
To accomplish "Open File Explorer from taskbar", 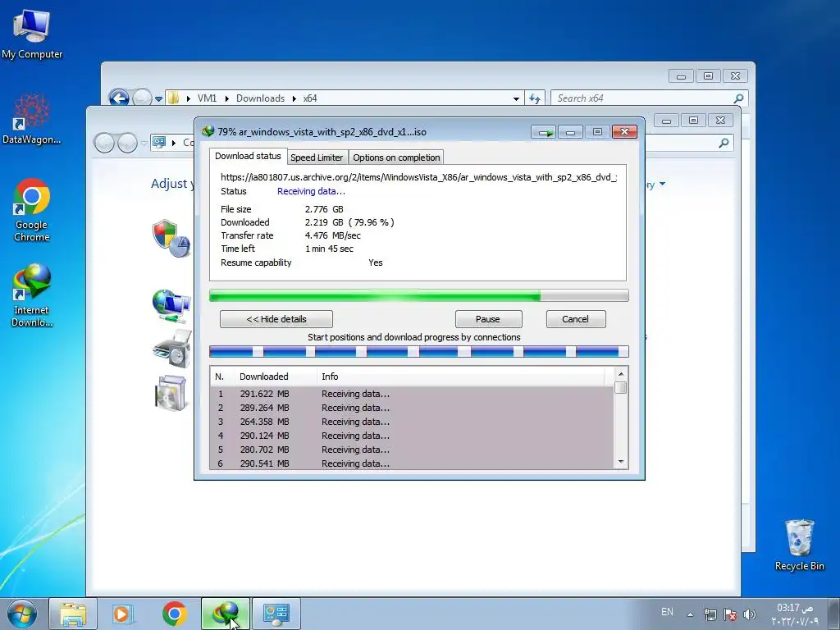I will (x=73, y=614).
